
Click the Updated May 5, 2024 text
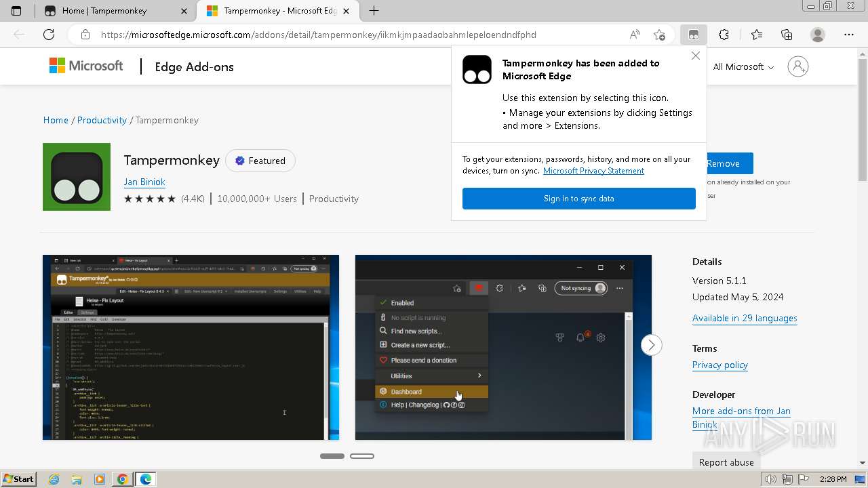738,297
